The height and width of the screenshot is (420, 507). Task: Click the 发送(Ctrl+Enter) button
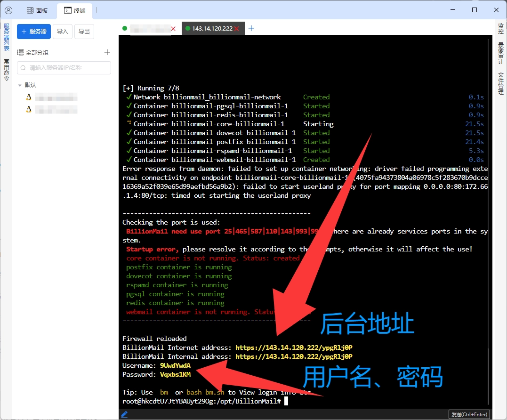tap(469, 414)
